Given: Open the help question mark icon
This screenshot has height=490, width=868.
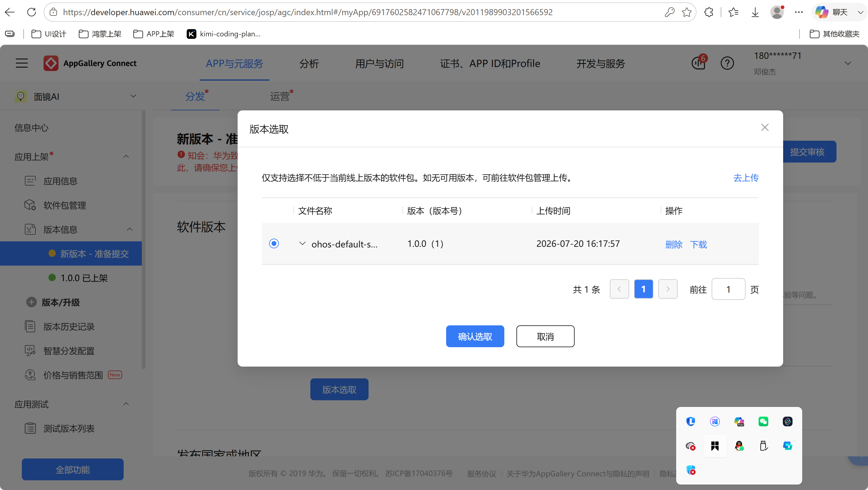Looking at the screenshot, I should coord(727,63).
